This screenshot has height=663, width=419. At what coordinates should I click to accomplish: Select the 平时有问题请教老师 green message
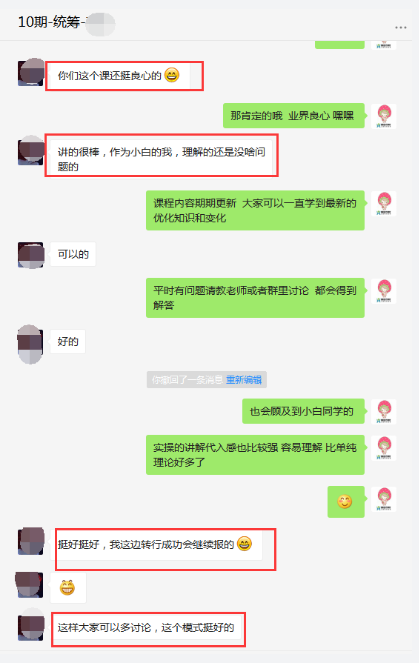tap(255, 298)
